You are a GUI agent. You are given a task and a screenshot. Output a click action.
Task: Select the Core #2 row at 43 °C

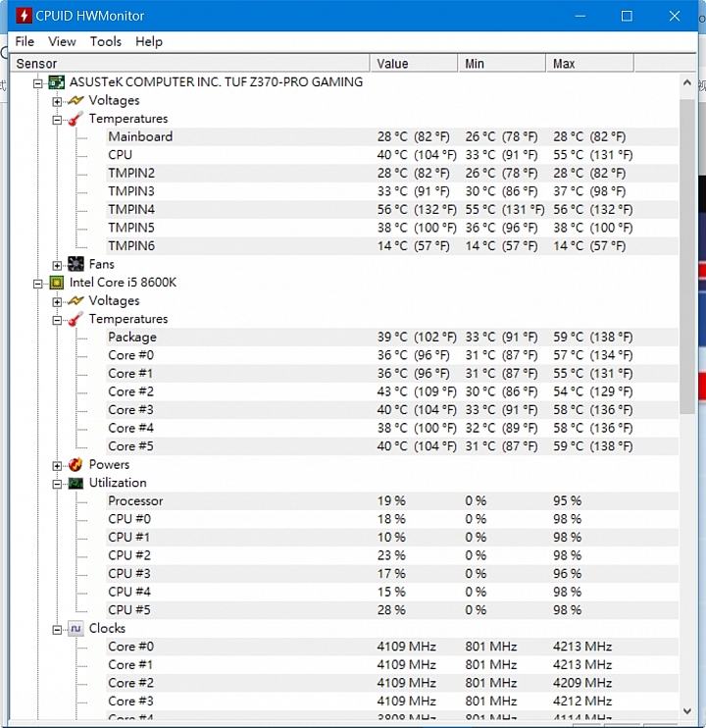392,391
